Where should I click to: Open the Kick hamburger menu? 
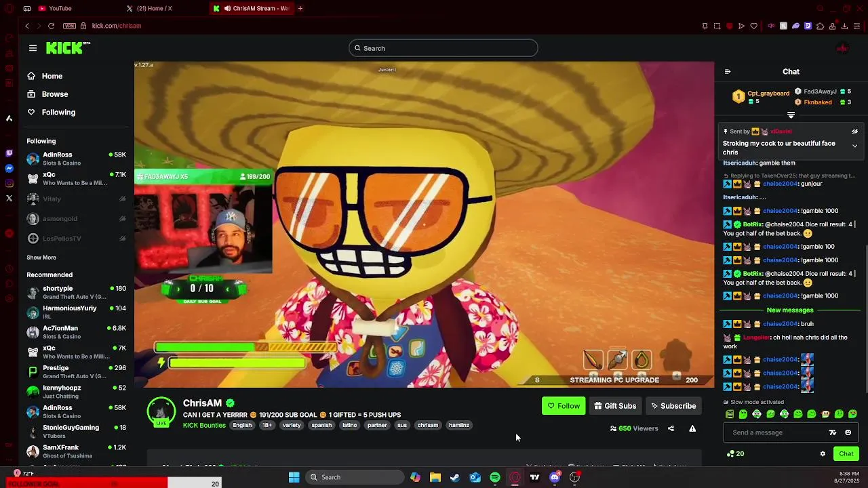click(33, 48)
